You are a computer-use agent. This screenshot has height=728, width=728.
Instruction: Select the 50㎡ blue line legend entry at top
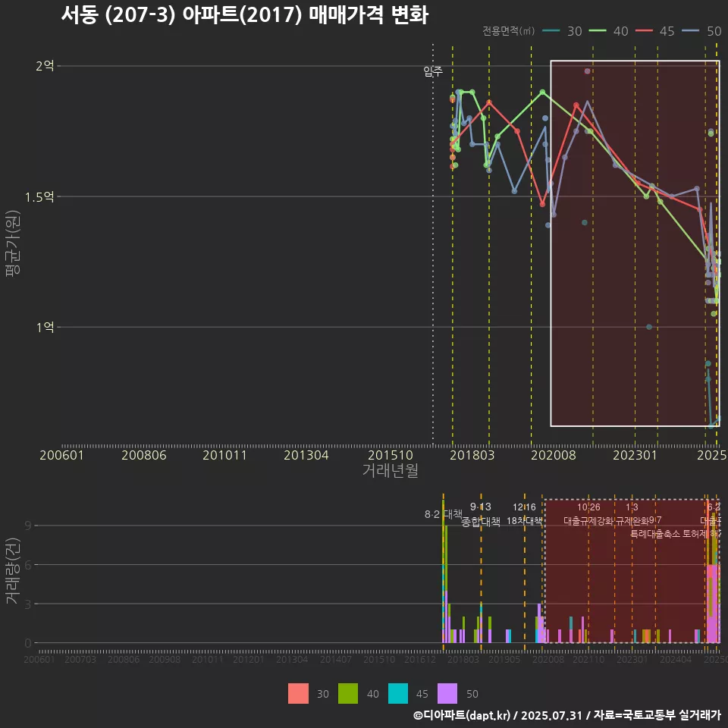click(x=701, y=31)
